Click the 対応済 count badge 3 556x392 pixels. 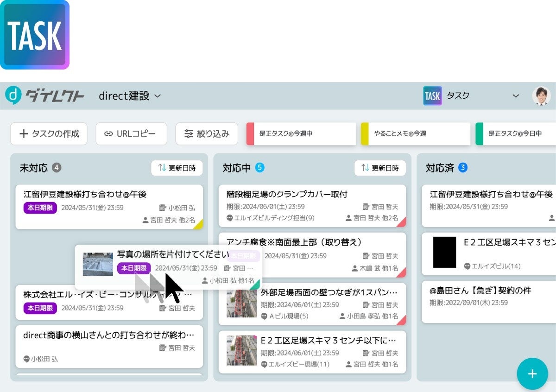point(463,167)
